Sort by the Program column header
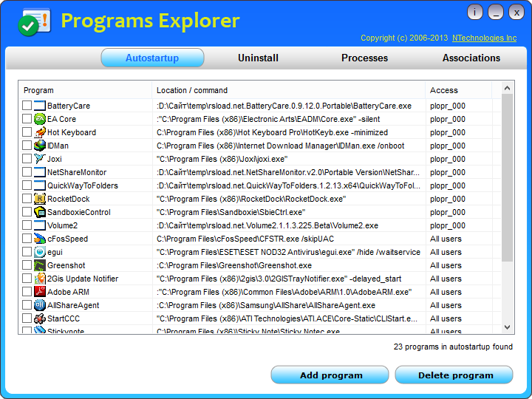The image size is (532, 399). tap(85, 90)
